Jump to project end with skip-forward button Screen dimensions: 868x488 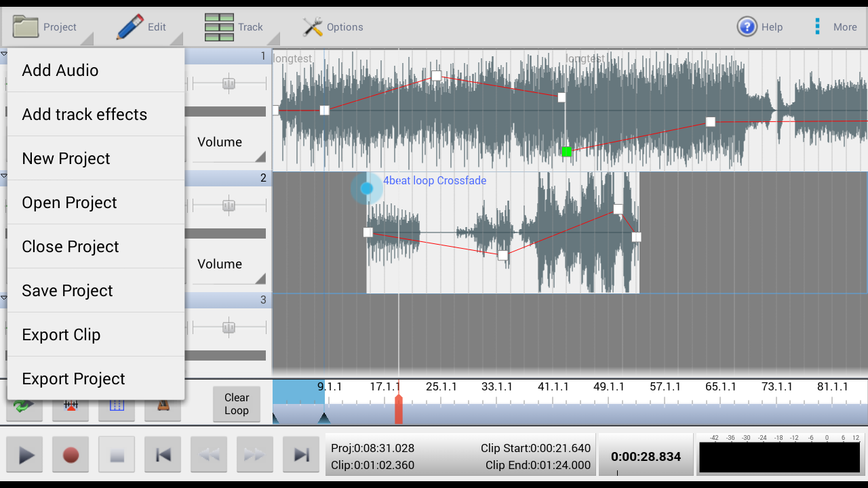pos(301,455)
